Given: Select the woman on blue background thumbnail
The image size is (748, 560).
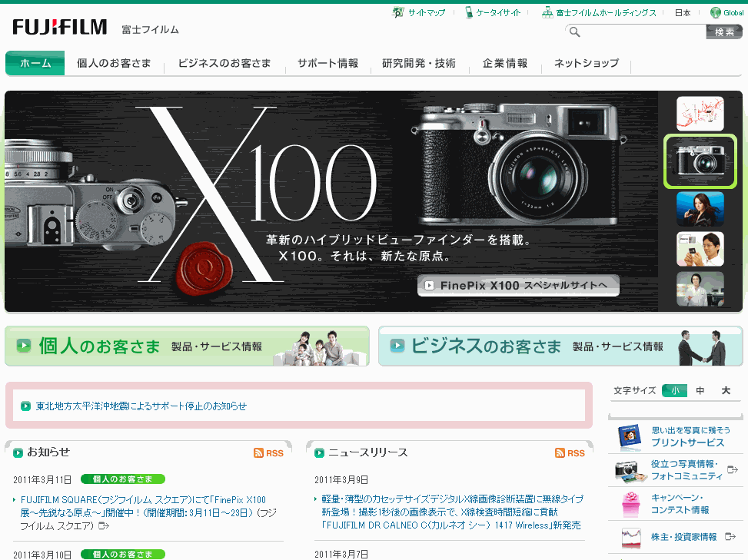Looking at the screenshot, I should (x=700, y=209).
